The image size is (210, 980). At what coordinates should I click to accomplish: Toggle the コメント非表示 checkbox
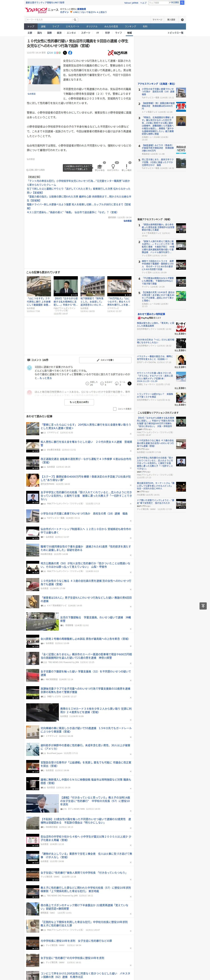click(115, 409)
